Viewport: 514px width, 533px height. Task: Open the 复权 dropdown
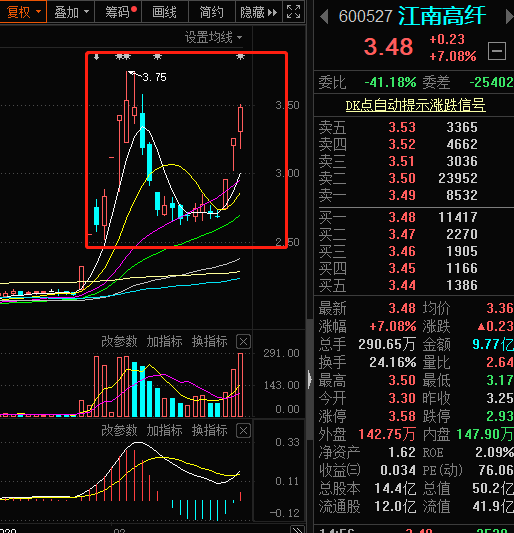[x=23, y=12]
